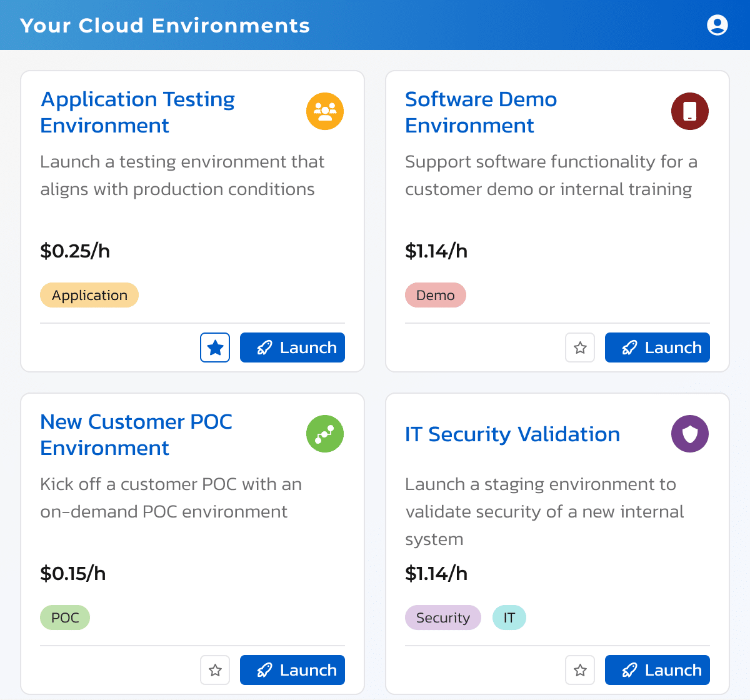This screenshot has height=700, width=750.
Task: Click the rocket icon in Application Testing's Launch button
Action: coord(264,347)
